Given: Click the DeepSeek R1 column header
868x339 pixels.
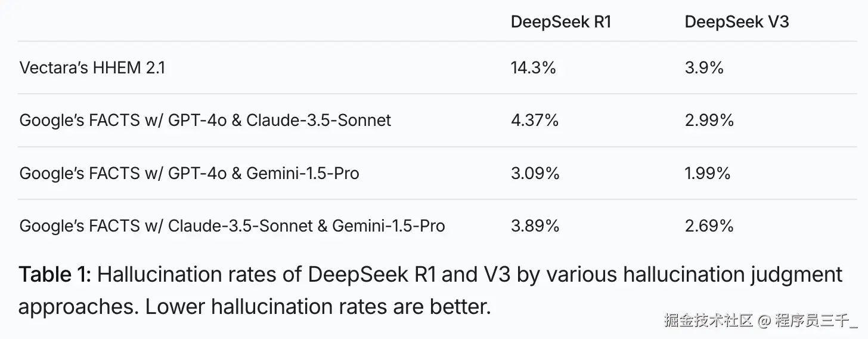Looking at the screenshot, I should point(561,22).
